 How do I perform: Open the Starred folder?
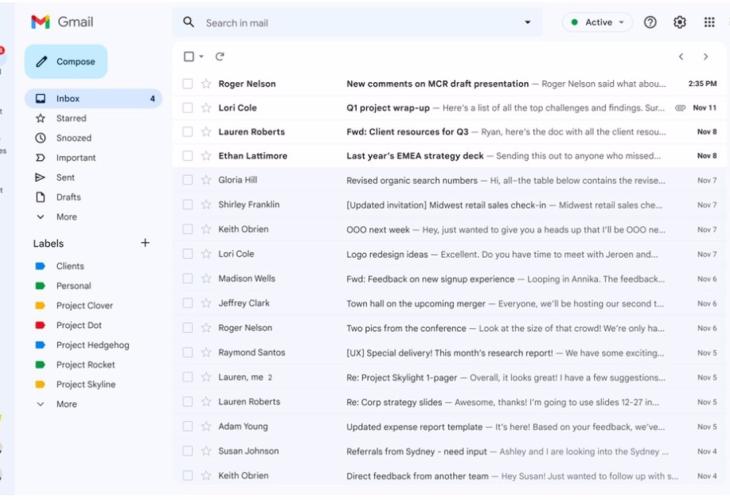point(71,118)
